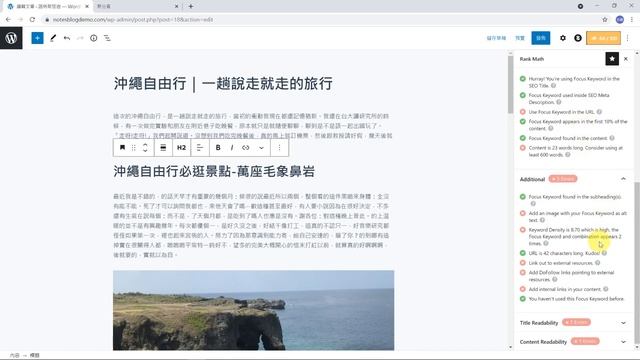640x360 pixels.
Task: Select the first WordPress browser tab
Action: (47, 7)
